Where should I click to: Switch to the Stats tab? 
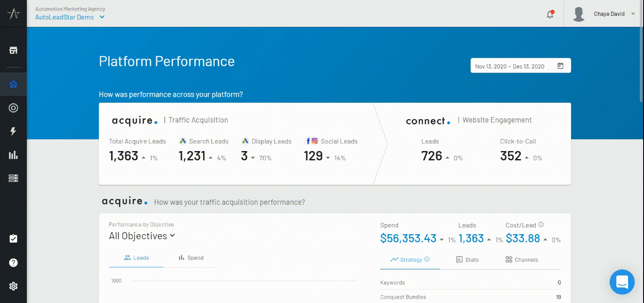(467, 260)
